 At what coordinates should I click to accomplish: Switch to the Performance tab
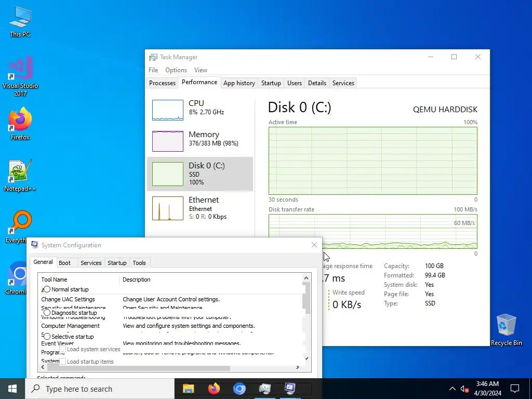coord(199,82)
